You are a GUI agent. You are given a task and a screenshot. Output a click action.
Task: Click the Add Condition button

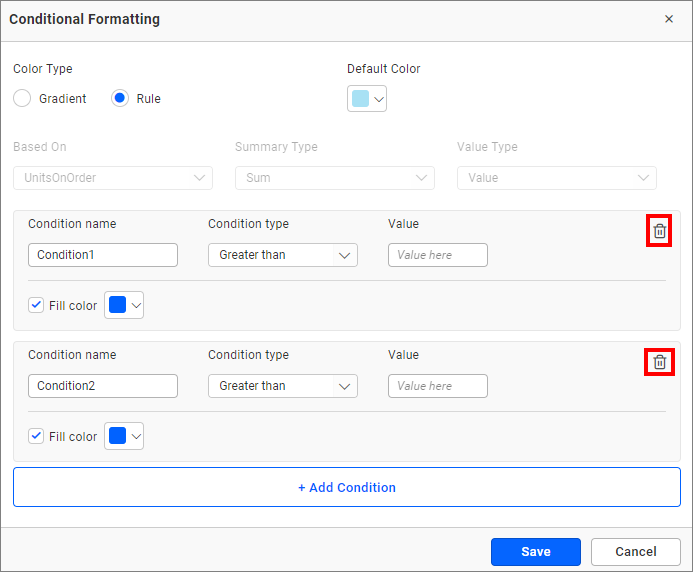[x=346, y=487]
